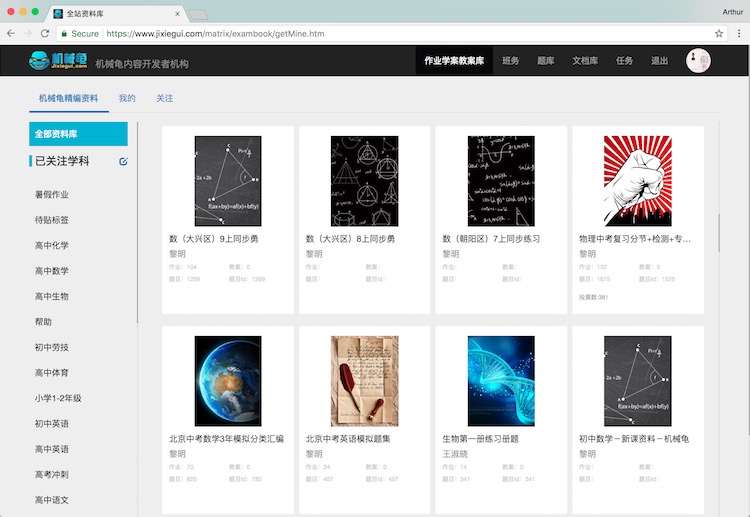Reload the page using the refresh icon

44,33
